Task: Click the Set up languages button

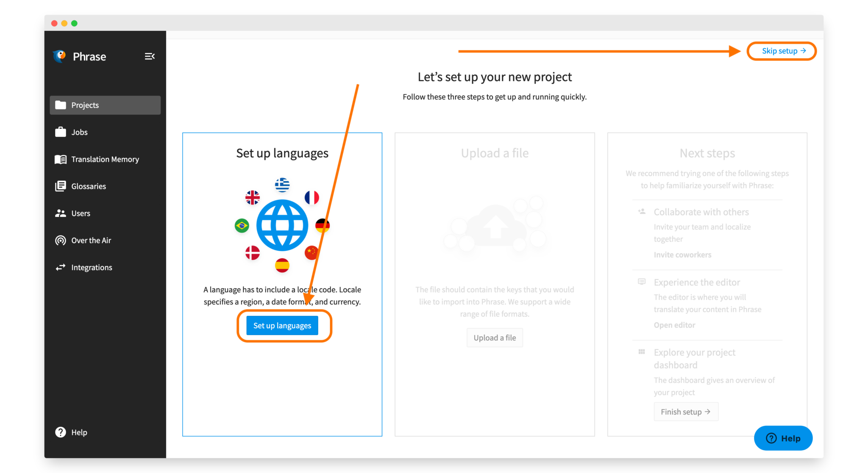Action: (x=282, y=325)
